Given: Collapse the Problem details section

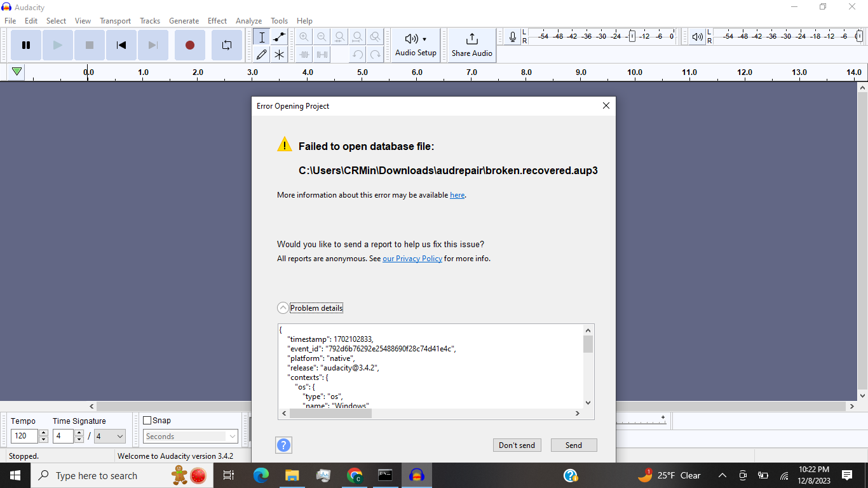Looking at the screenshot, I should point(282,308).
